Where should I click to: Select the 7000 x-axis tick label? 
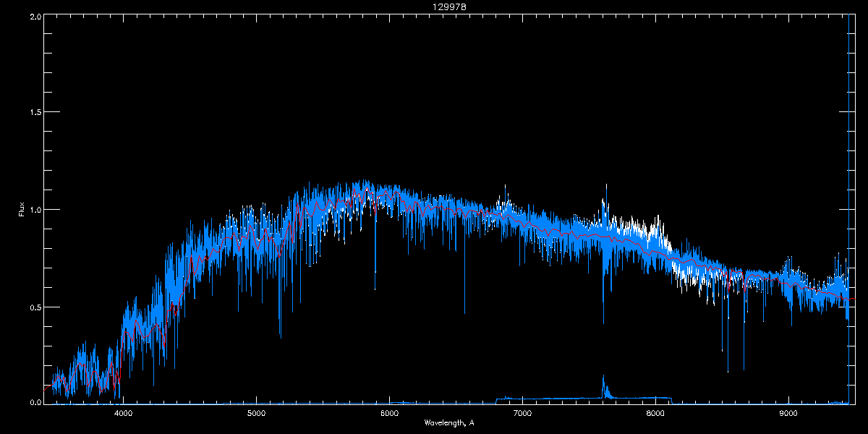pos(522,414)
